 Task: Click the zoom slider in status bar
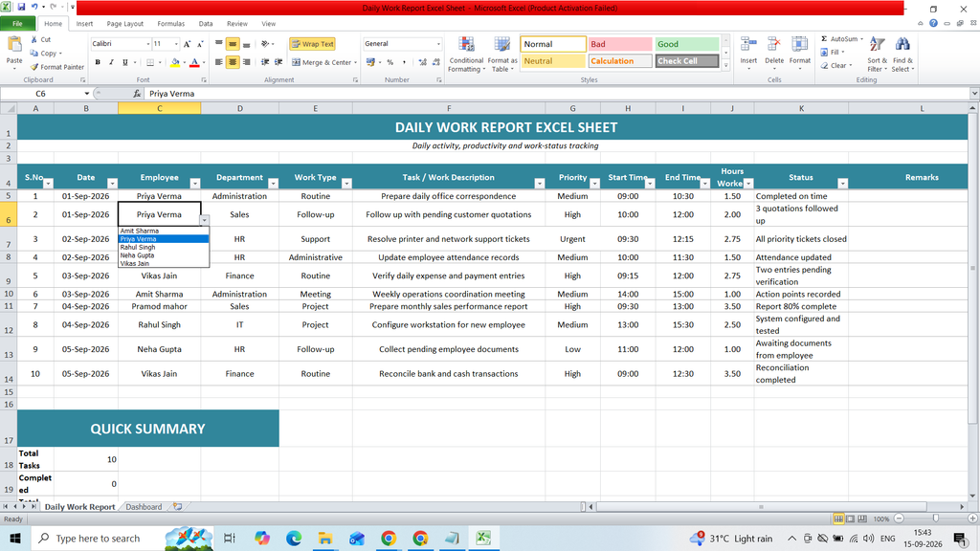click(936, 518)
